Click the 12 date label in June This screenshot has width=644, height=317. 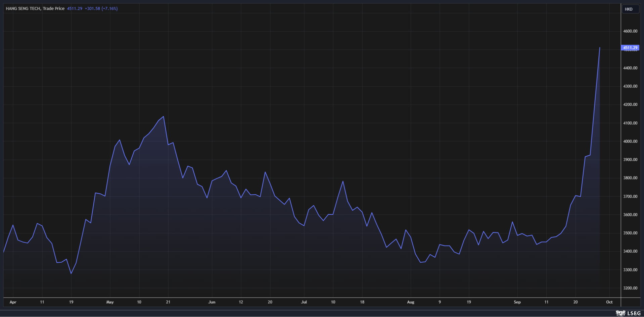tap(241, 302)
